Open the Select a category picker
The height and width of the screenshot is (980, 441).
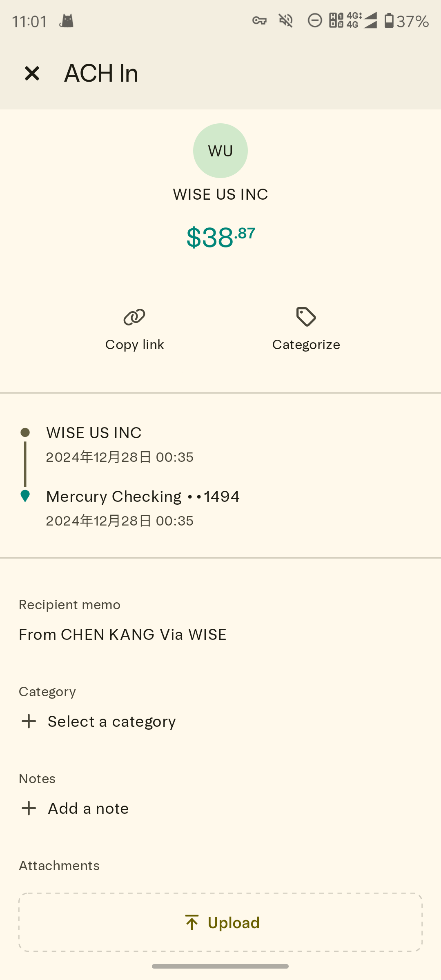click(x=111, y=722)
